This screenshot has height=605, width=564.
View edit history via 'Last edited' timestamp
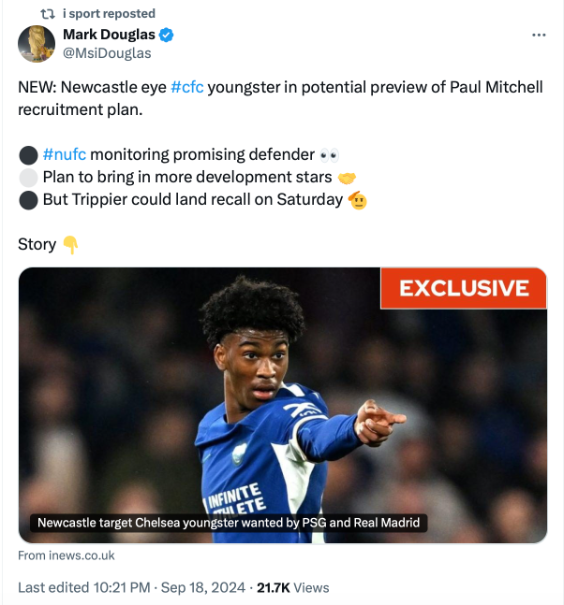point(132,588)
